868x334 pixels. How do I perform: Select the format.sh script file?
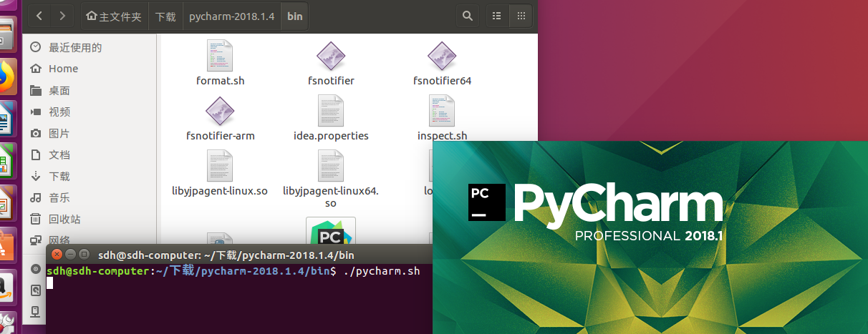[221, 63]
